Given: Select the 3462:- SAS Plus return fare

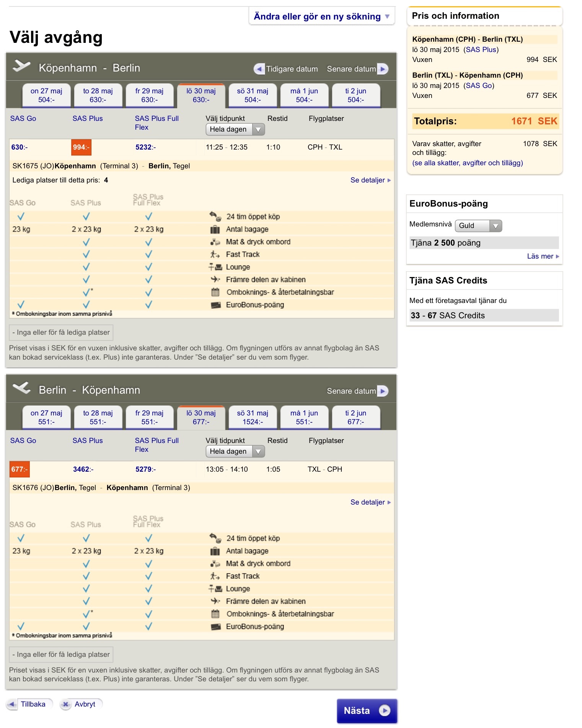Looking at the screenshot, I should pos(83,469).
